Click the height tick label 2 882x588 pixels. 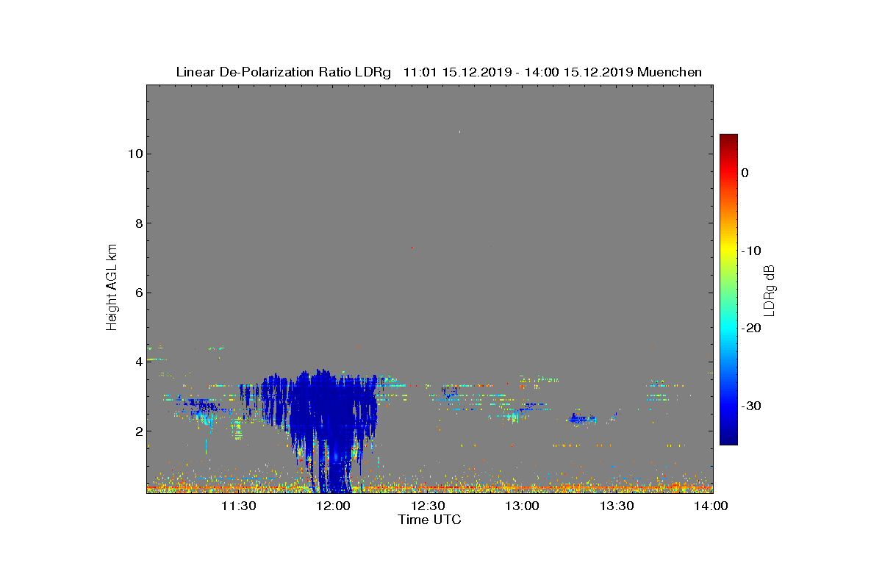pos(137,431)
